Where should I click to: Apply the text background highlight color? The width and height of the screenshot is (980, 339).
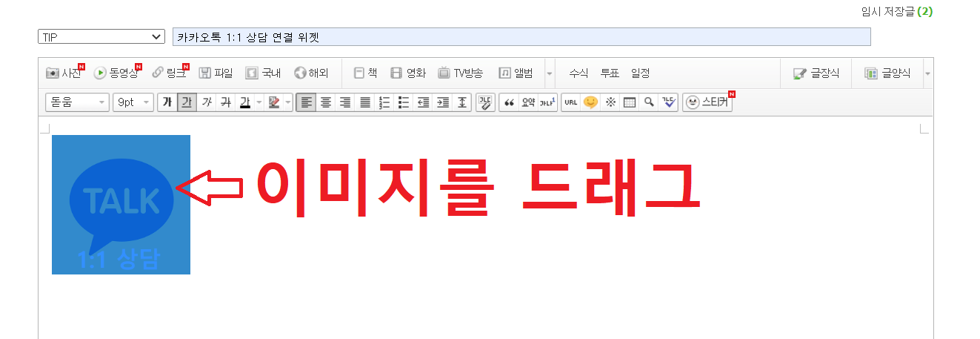[x=274, y=102]
